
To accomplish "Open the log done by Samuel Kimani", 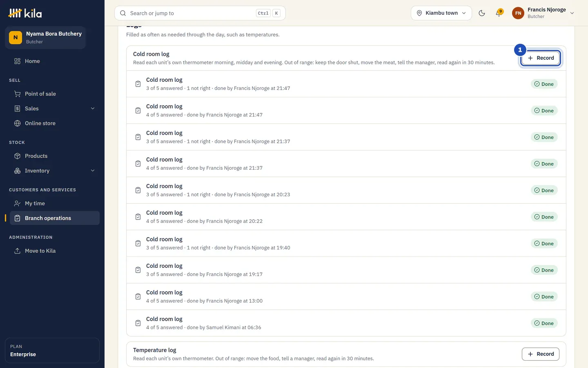I will 346,323.
